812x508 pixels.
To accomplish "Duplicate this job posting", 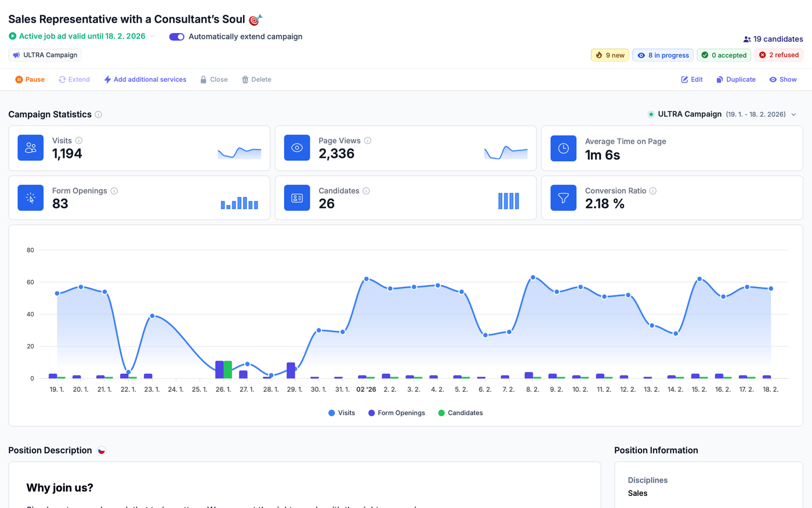I will pos(735,80).
